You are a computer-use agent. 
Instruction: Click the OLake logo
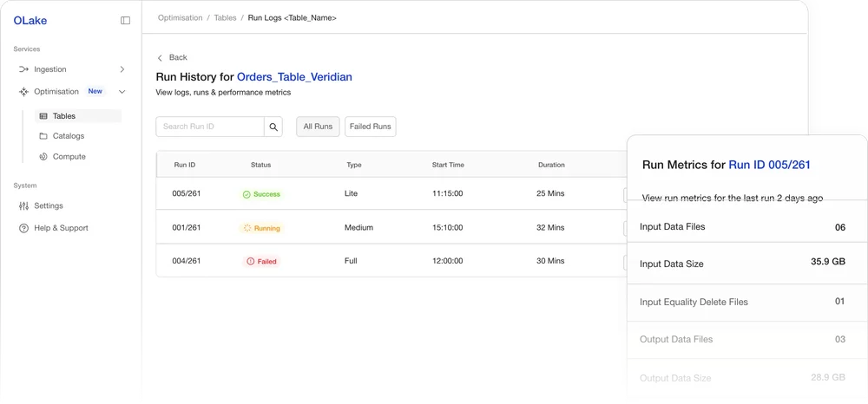point(30,21)
